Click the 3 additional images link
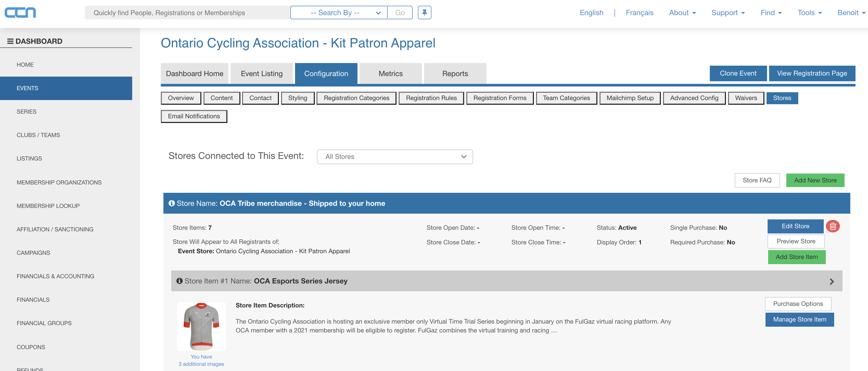 click(201, 364)
